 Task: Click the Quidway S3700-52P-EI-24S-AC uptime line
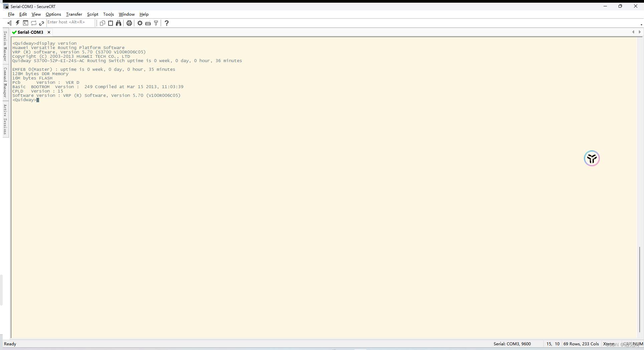click(127, 61)
